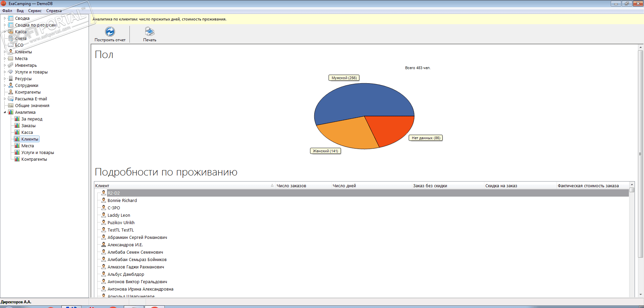Click the client table scrollbar up arrow
The image size is (644, 308).
click(632, 185)
